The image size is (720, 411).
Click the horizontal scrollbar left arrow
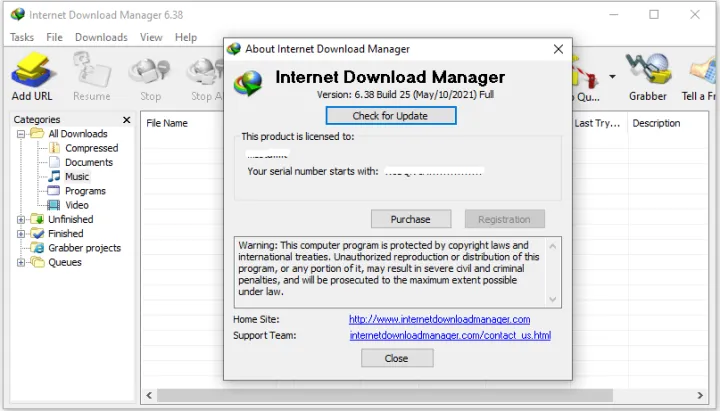149,395
